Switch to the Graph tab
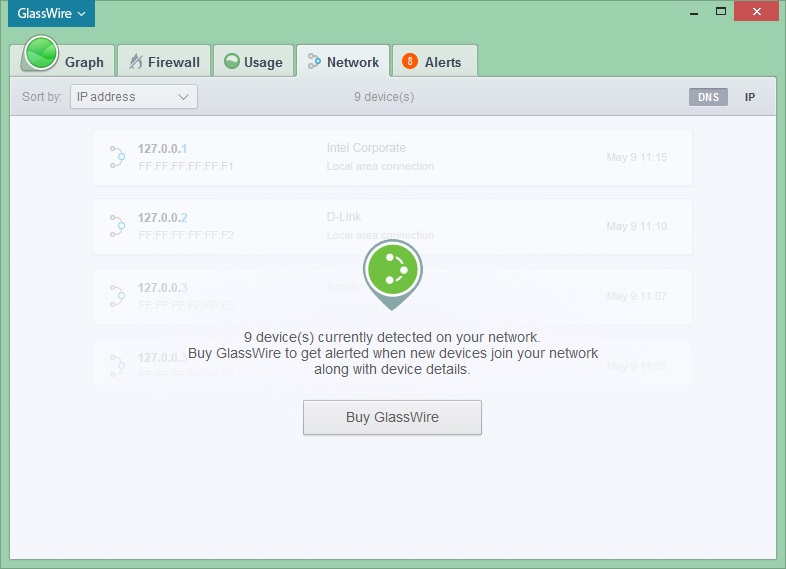786x569 pixels. click(x=63, y=61)
